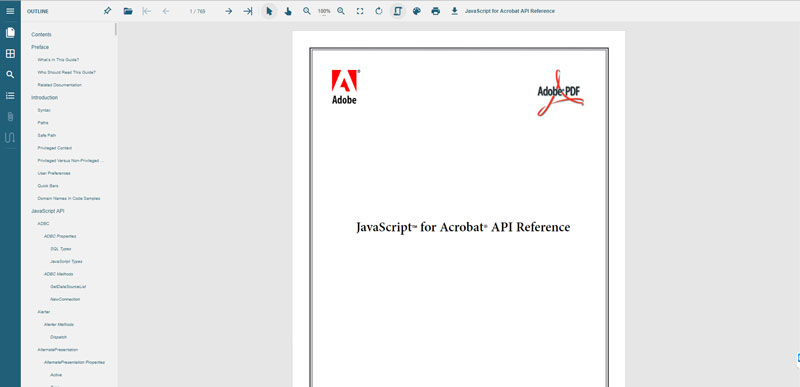Select JavaScript API in outline
This screenshot has height=387, width=800.
[x=47, y=211]
